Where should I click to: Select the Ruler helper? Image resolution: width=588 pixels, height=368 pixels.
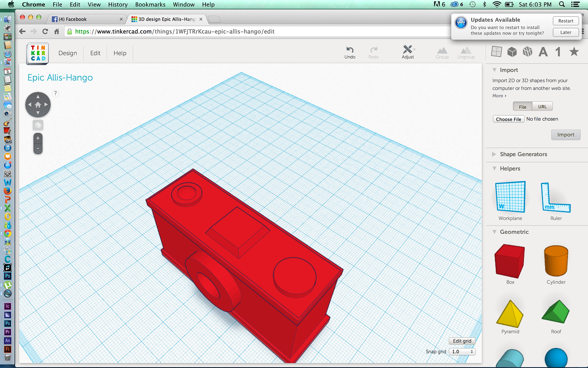coord(556,201)
